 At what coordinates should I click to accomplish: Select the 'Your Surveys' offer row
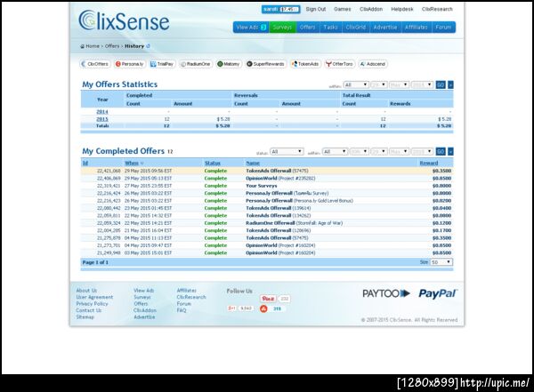pos(267,186)
